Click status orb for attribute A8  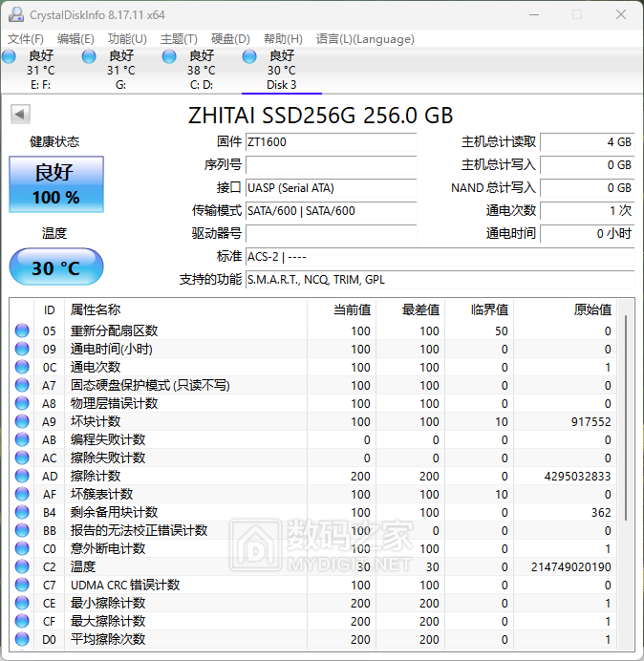click(x=22, y=403)
